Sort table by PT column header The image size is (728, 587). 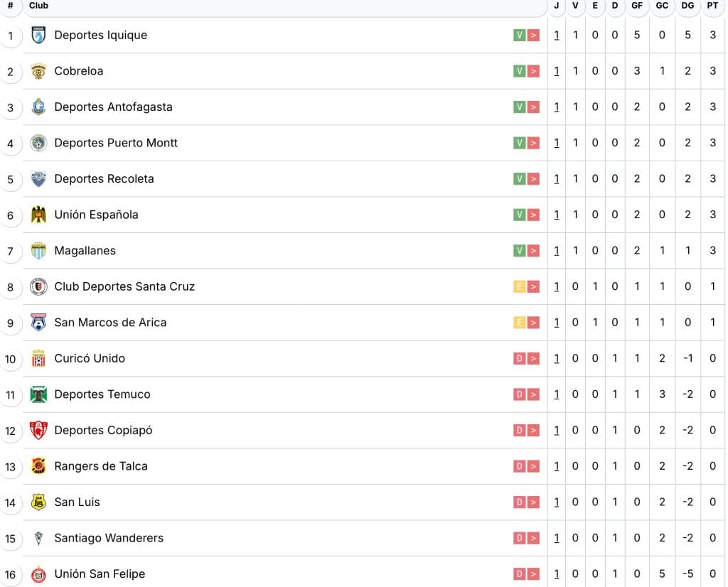(x=712, y=6)
